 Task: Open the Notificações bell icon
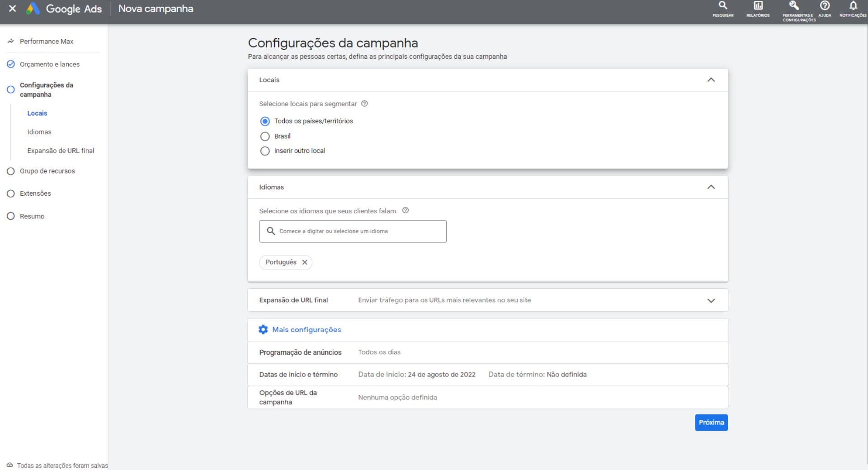coord(853,6)
